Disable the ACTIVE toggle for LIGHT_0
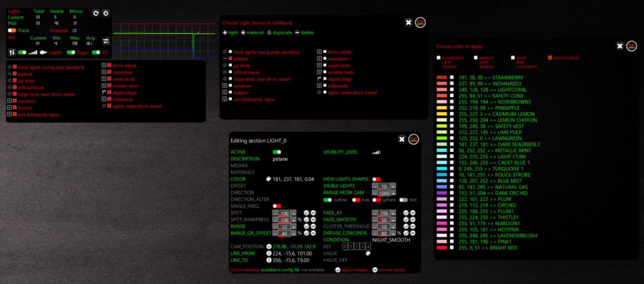 [x=277, y=152]
